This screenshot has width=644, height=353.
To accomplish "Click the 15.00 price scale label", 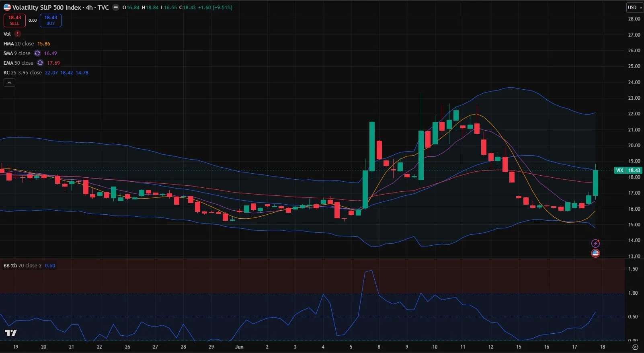I will [x=634, y=225].
